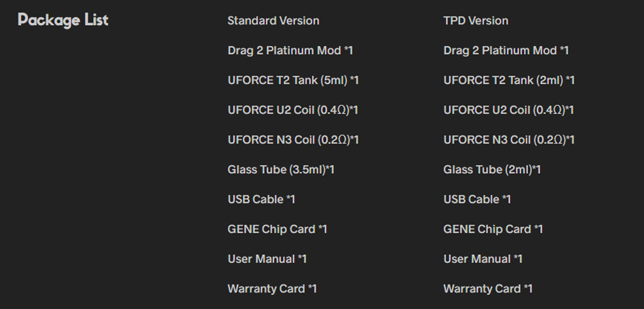Image resolution: width=644 pixels, height=309 pixels.
Task: Click USB Cable in the Standard Version list
Action: pyautogui.click(x=261, y=199)
